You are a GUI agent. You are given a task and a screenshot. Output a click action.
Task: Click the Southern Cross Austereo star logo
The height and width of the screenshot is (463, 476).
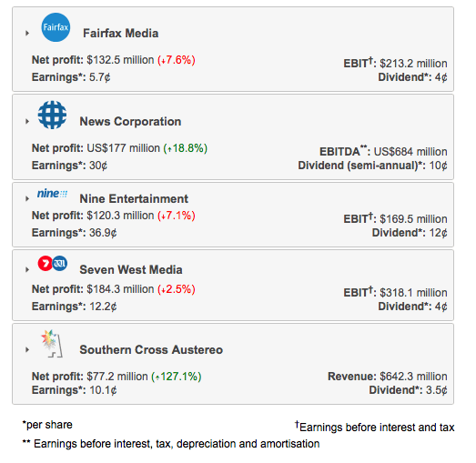click(52, 344)
